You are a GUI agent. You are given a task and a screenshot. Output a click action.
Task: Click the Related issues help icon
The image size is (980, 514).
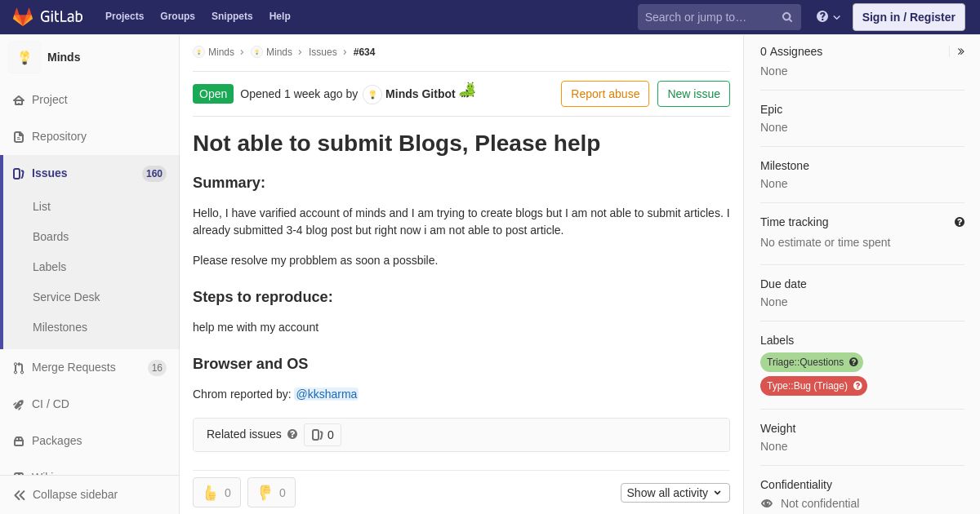[x=292, y=434]
